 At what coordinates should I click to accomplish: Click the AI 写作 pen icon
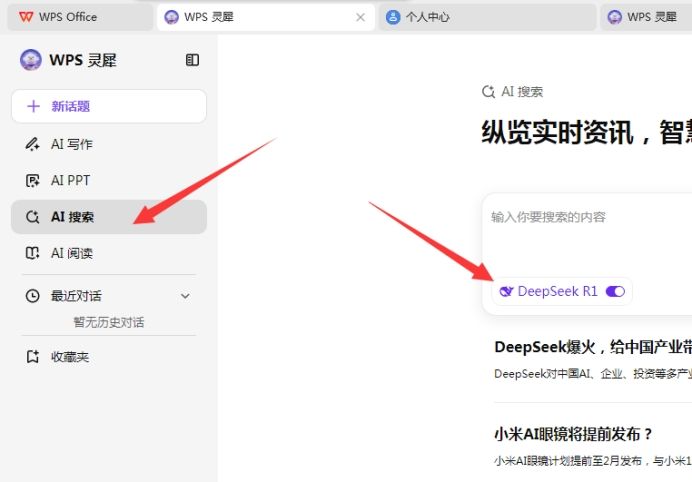tap(32, 144)
